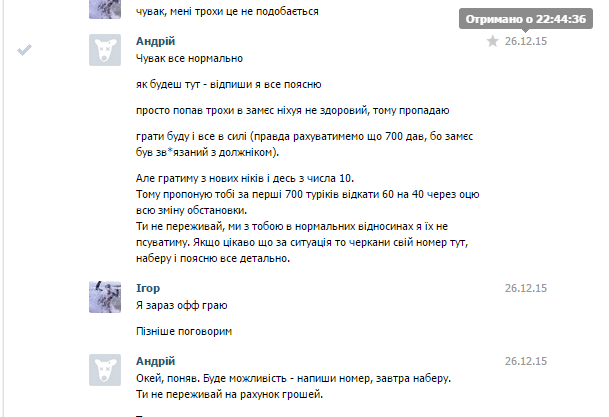
Task: Mark Андрій's long message as important with star
Action: 492,41
